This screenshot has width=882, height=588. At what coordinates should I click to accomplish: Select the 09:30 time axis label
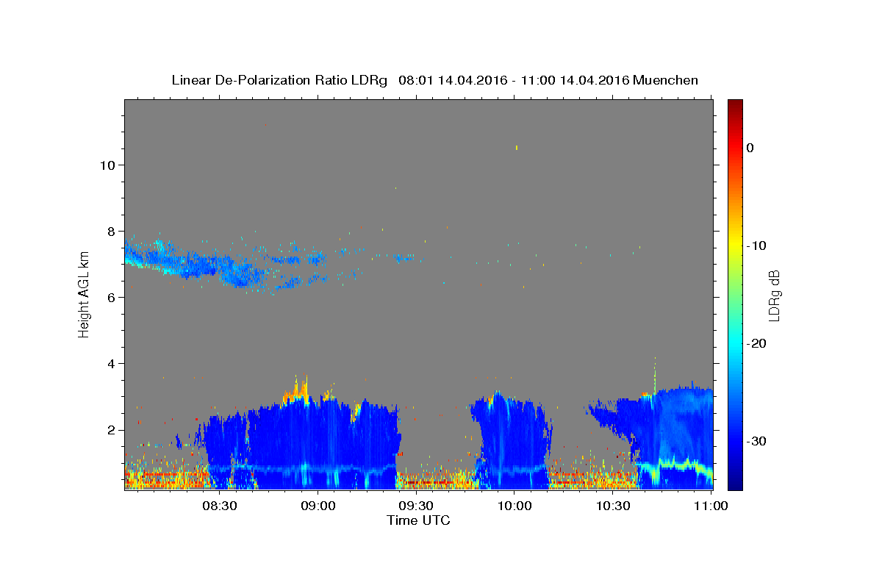pyautogui.click(x=415, y=506)
